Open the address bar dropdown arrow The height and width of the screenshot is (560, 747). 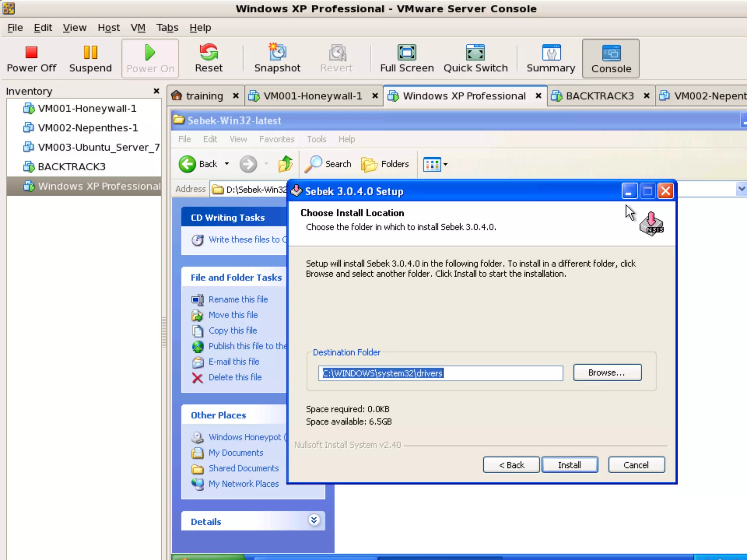pyautogui.click(x=741, y=189)
